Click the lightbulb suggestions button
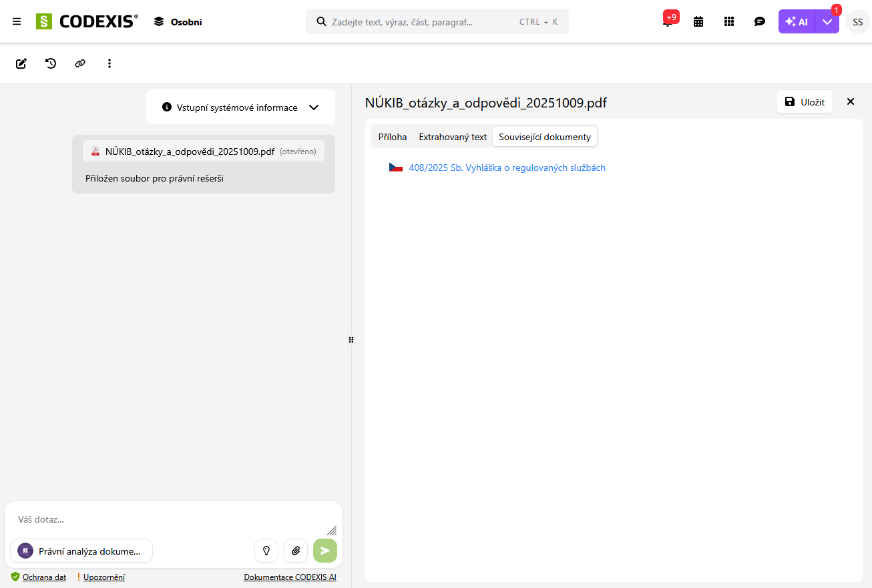 click(x=266, y=551)
